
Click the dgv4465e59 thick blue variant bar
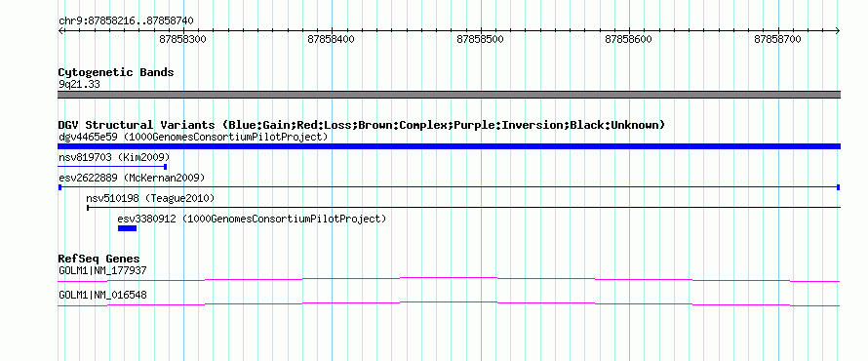(449, 146)
